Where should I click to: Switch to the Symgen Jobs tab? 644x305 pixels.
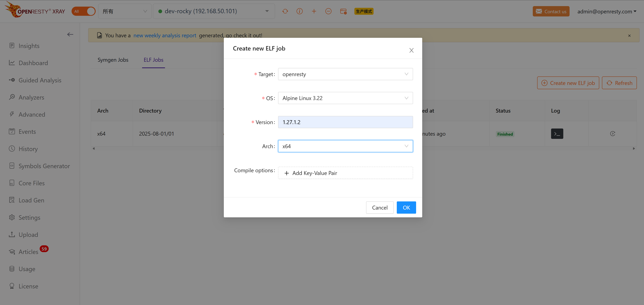click(x=113, y=60)
